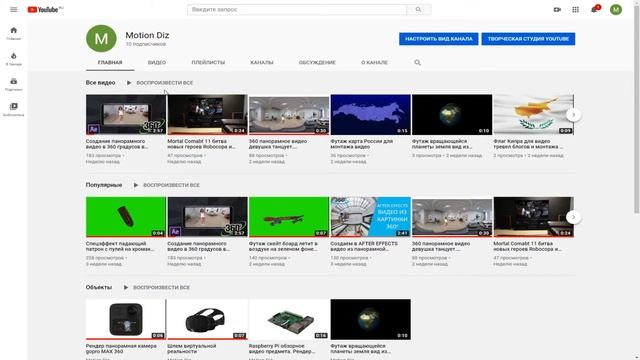Click title 'Футаж карта России для монтажа видео'
The height and width of the screenshot is (360, 640).
point(362,144)
